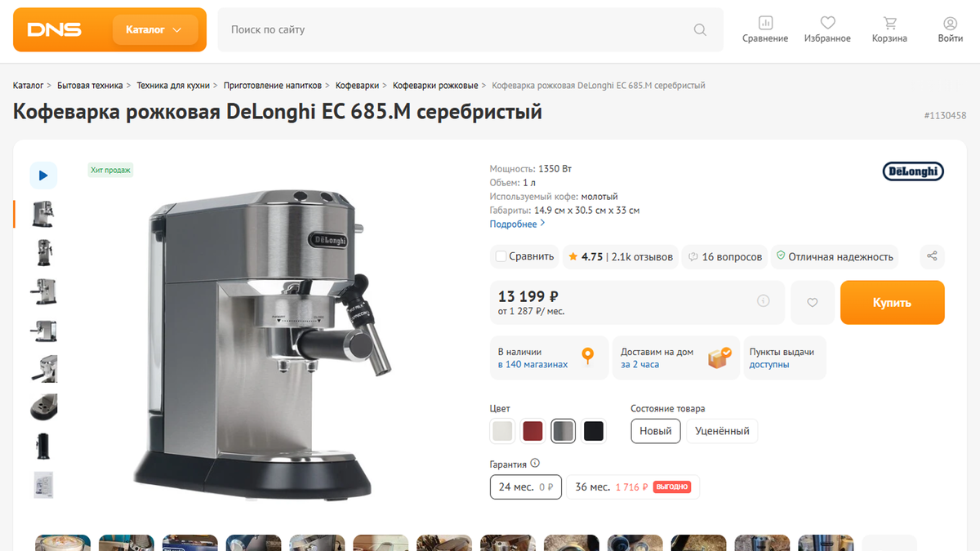Screen dimensions: 980x551
Task: Add product to favorites with heart button
Action: click(813, 302)
